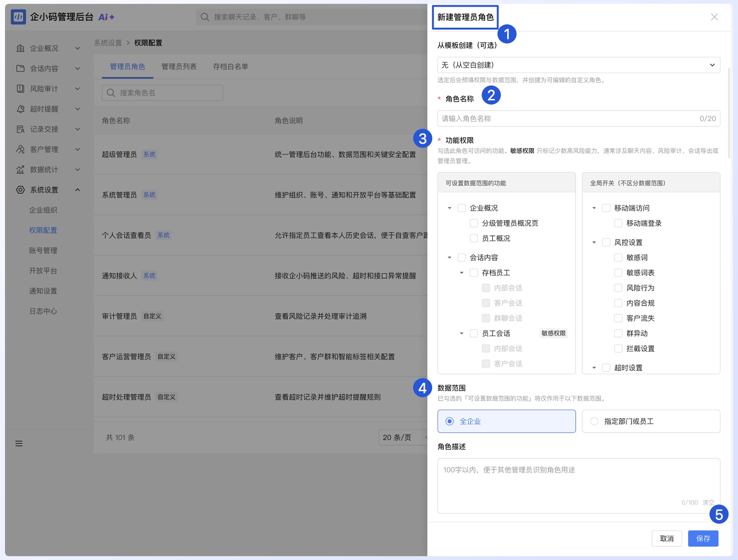
Task: Focus the 角色描述 text area
Action: point(578,486)
